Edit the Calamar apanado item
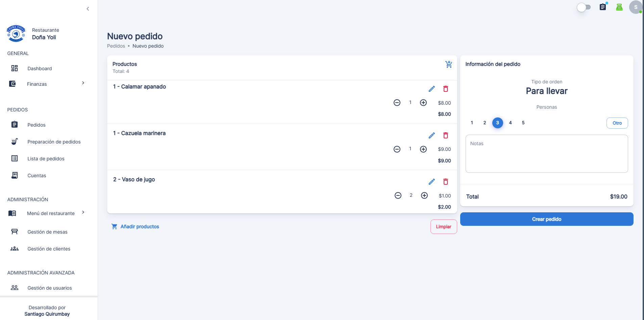The image size is (644, 320). click(431, 89)
